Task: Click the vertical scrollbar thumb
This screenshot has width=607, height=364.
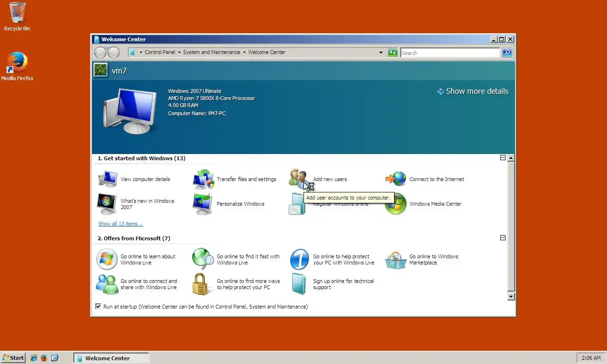Action: tap(511, 226)
